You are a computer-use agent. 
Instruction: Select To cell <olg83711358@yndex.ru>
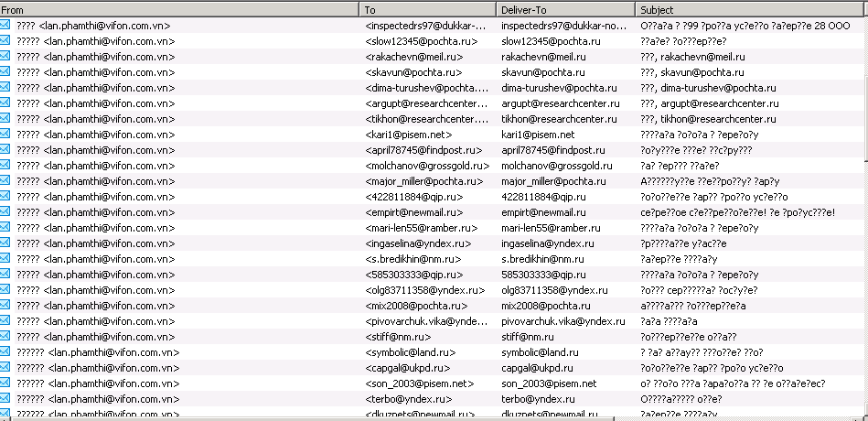(425, 290)
